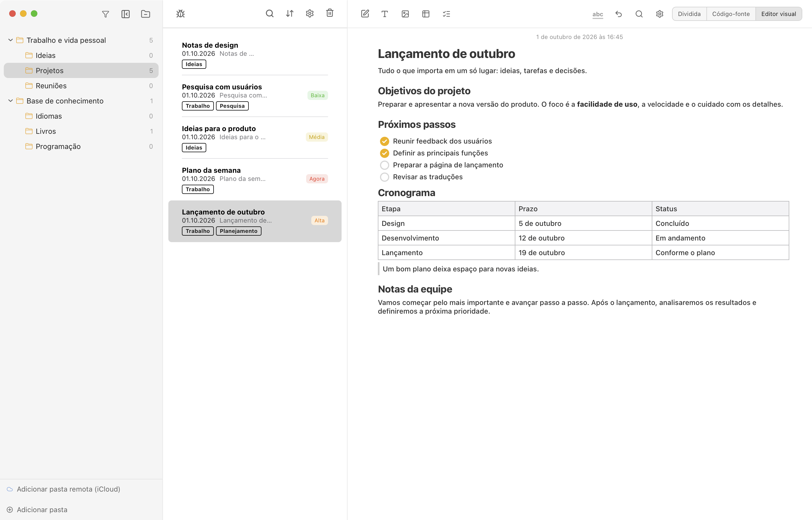Click the Pesquisa tag on the research note

pyautogui.click(x=232, y=106)
